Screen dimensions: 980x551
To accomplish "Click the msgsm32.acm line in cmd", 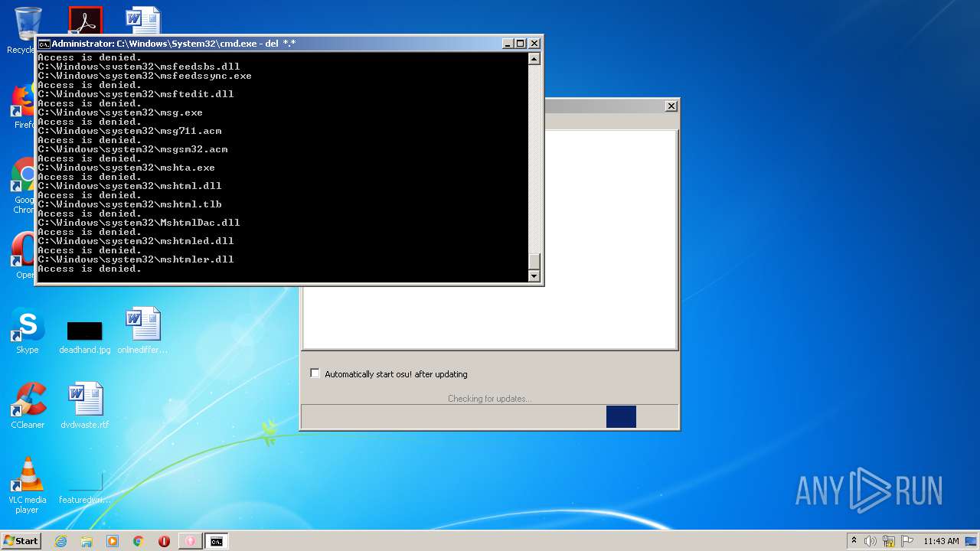I will (x=132, y=149).
